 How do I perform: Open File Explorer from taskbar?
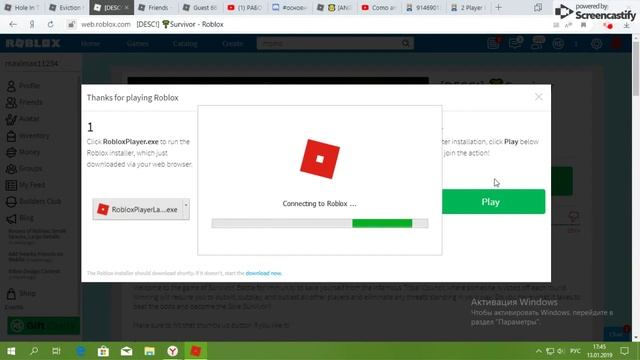pos(149,351)
